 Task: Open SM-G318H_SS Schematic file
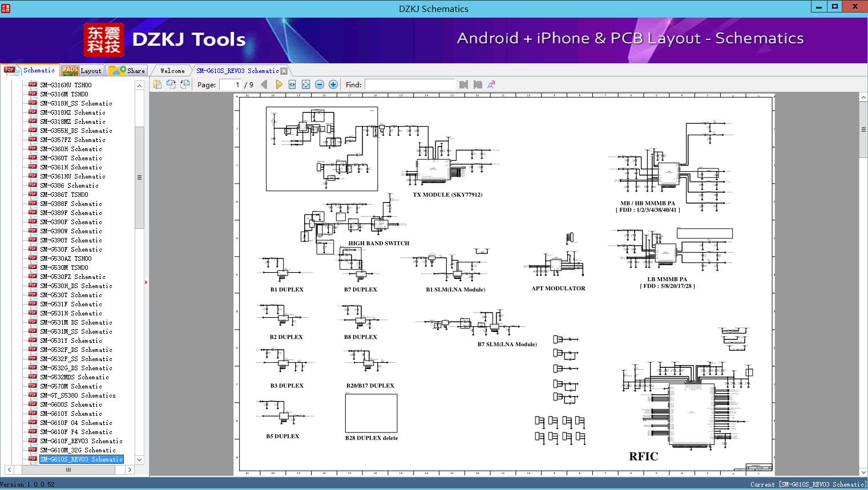tap(76, 103)
